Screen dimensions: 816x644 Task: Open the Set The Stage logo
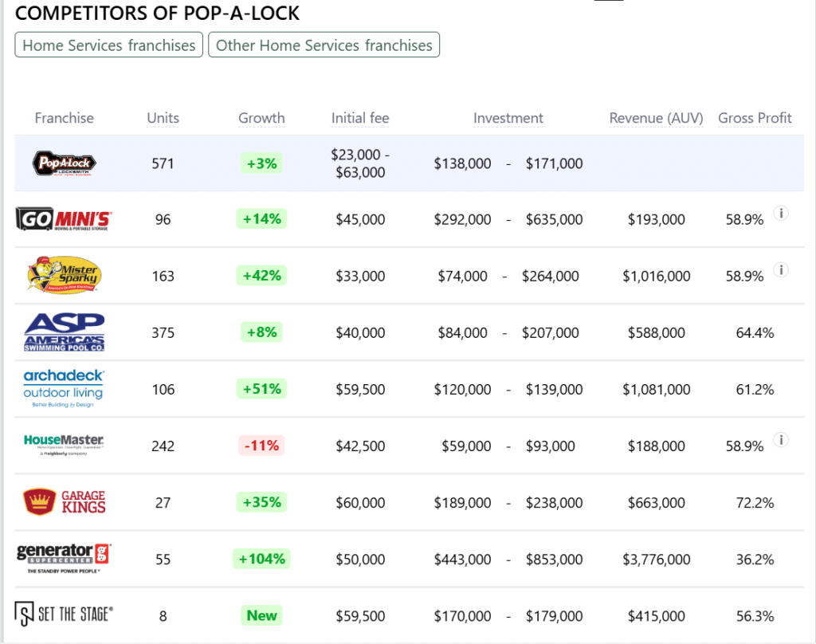tap(64, 615)
